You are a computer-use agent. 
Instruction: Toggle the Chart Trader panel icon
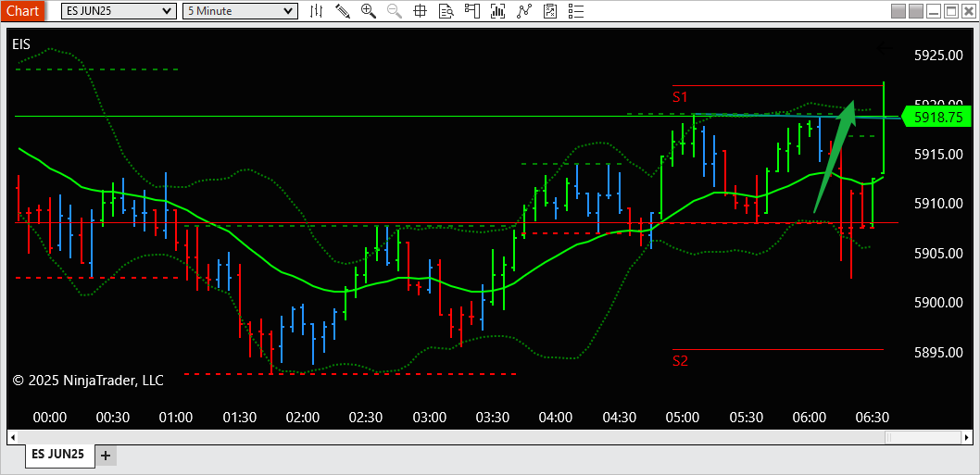coord(471,10)
